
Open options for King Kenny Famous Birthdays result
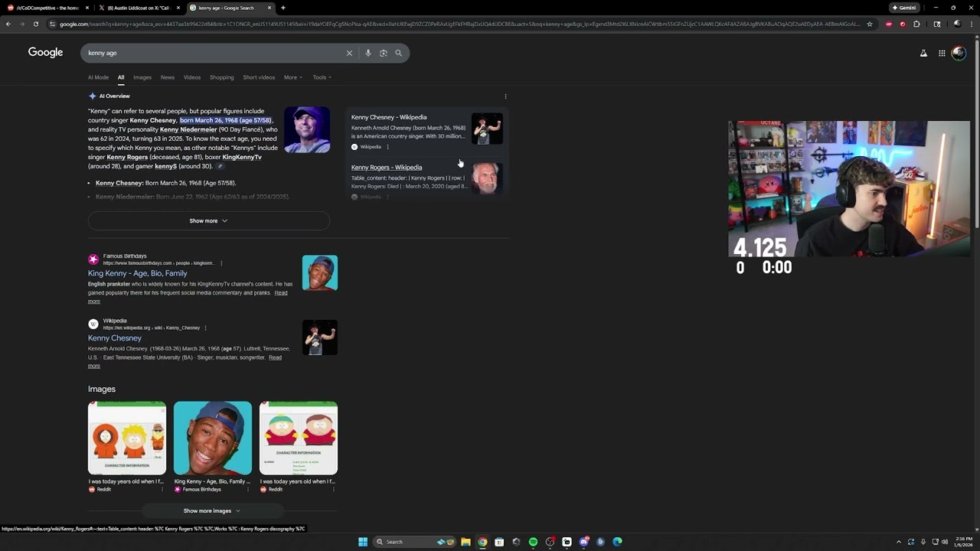pyautogui.click(x=221, y=263)
